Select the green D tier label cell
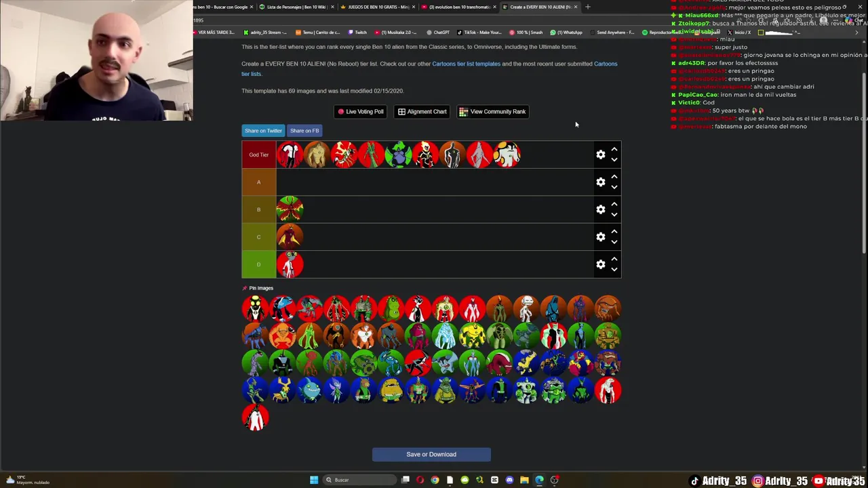Screen dimensions: 868x488 click(258, 264)
